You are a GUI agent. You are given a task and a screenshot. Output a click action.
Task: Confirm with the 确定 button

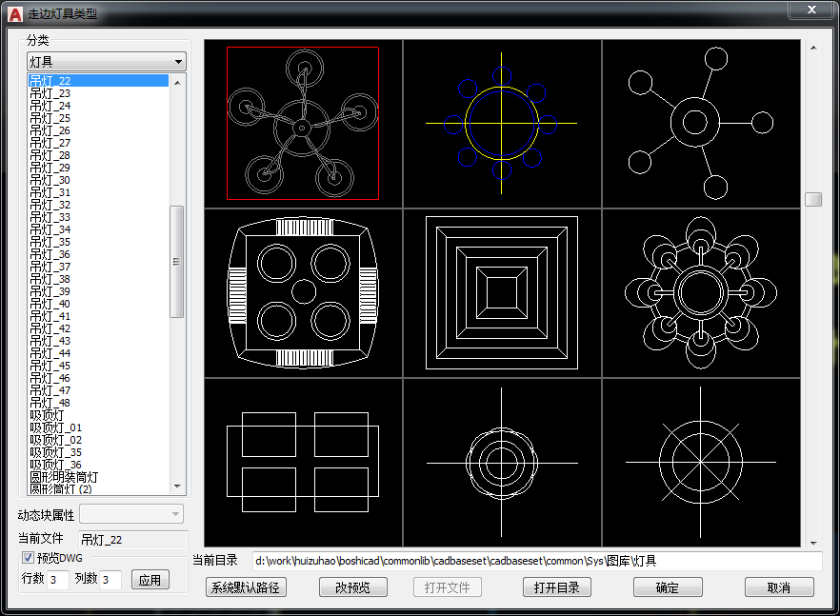click(x=668, y=587)
